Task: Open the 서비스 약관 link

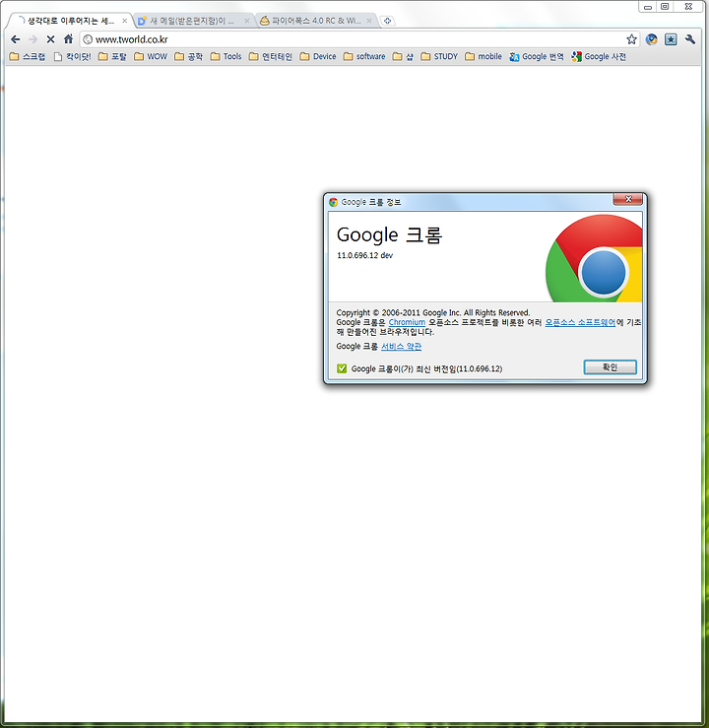Action: 402,347
